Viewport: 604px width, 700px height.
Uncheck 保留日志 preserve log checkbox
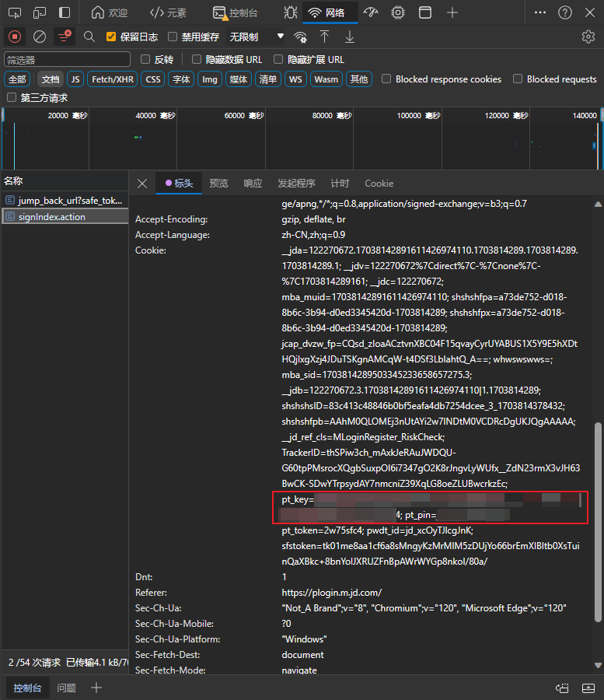pyautogui.click(x=111, y=37)
